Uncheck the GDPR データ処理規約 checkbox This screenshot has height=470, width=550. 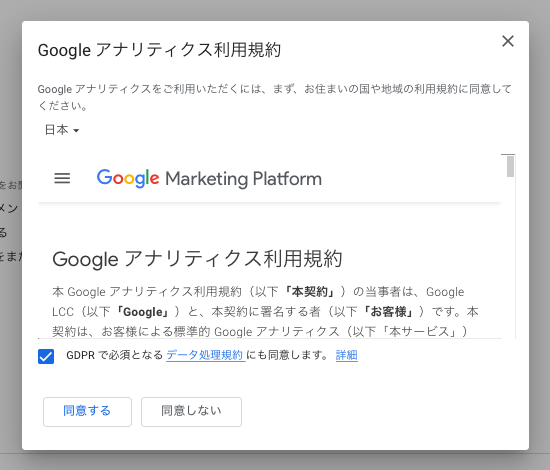(x=46, y=356)
